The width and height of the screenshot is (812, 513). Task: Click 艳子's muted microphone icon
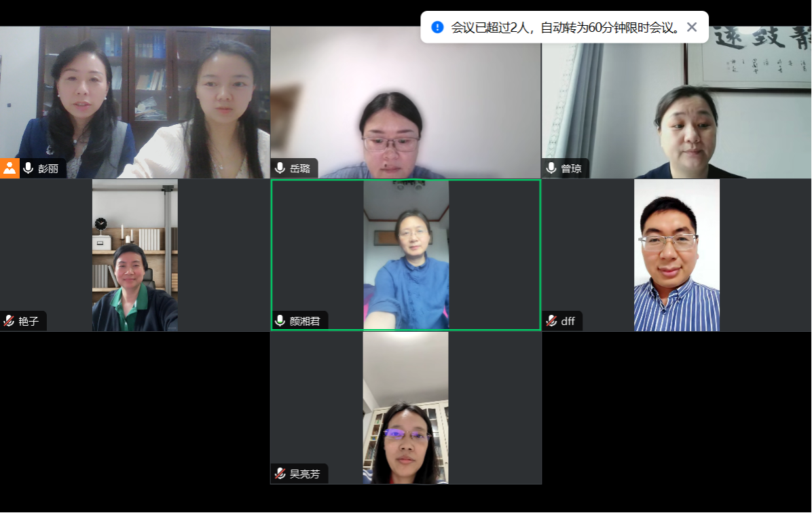coord(9,321)
